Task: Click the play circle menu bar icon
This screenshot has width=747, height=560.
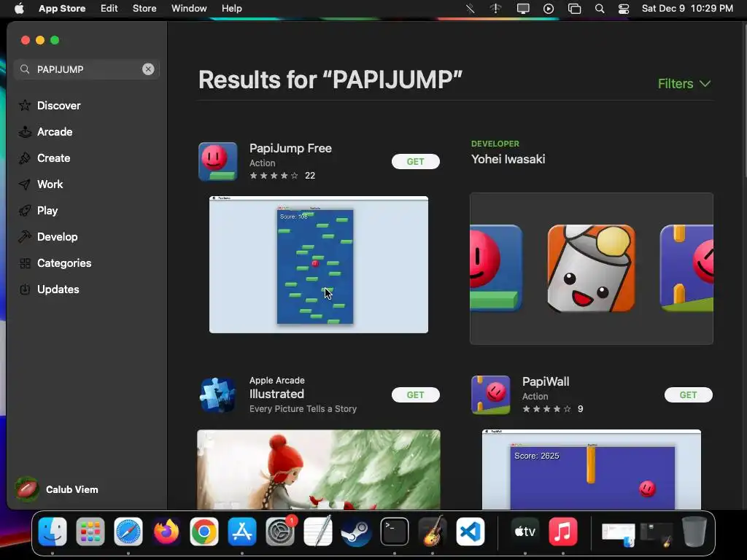Action: (x=549, y=9)
